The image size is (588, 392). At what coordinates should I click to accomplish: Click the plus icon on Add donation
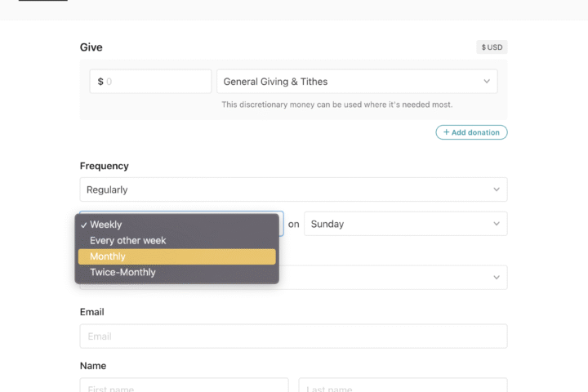click(x=446, y=132)
